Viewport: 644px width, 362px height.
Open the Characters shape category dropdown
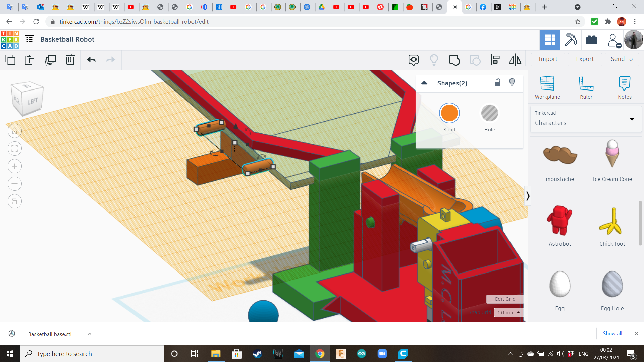632,119
